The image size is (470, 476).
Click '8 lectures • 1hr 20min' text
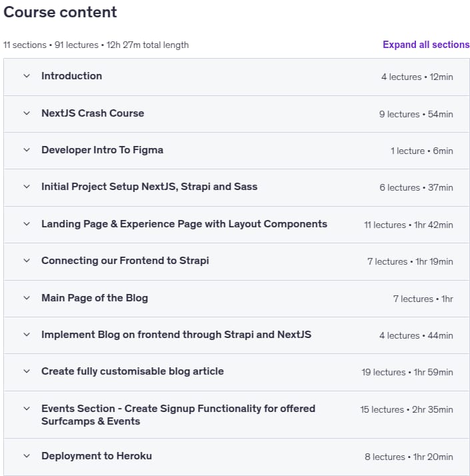(x=409, y=457)
